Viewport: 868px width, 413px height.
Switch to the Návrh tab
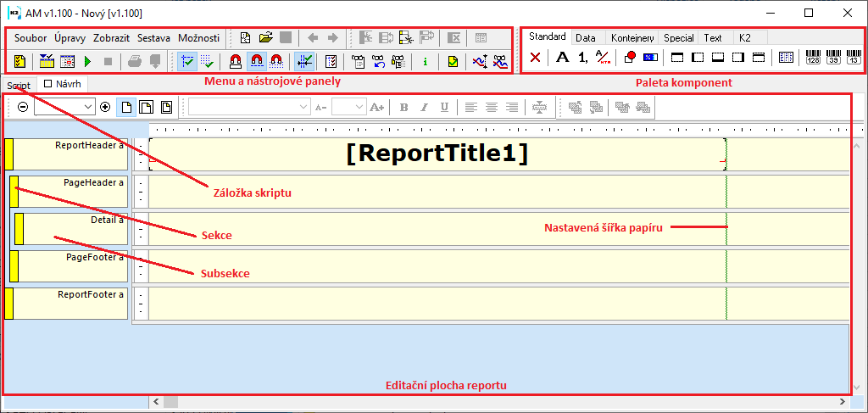pyautogui.click(x=63, y=84)
